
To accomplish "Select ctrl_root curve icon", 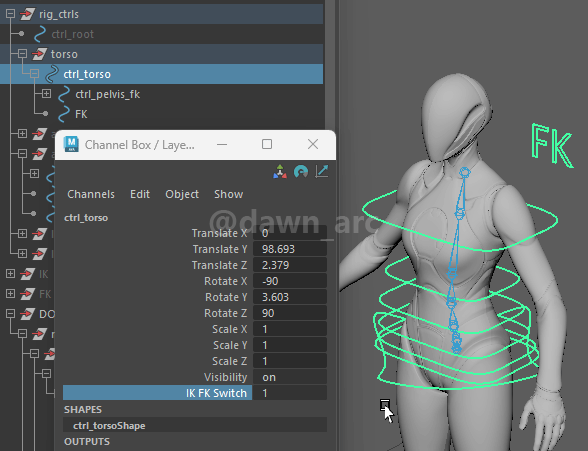I will [40, 34].
